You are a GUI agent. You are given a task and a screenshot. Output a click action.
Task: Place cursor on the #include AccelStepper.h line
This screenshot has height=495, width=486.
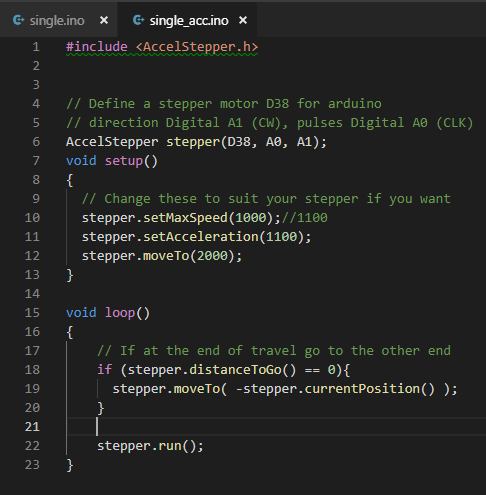click(x=162, y=47)
